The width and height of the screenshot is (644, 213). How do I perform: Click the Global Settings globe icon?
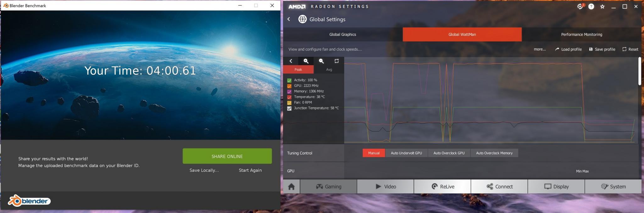pyautogui.click(x=303, y=19)
